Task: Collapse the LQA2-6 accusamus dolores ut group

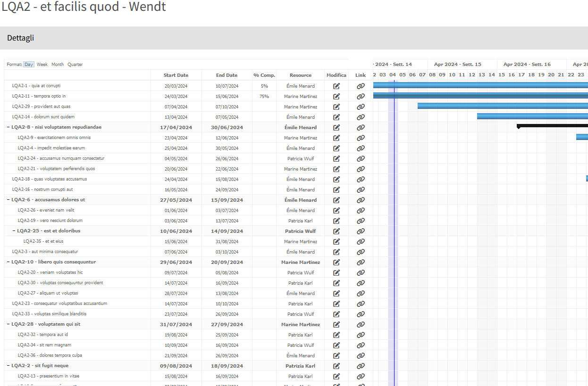Action: click(x=8, y=200)
